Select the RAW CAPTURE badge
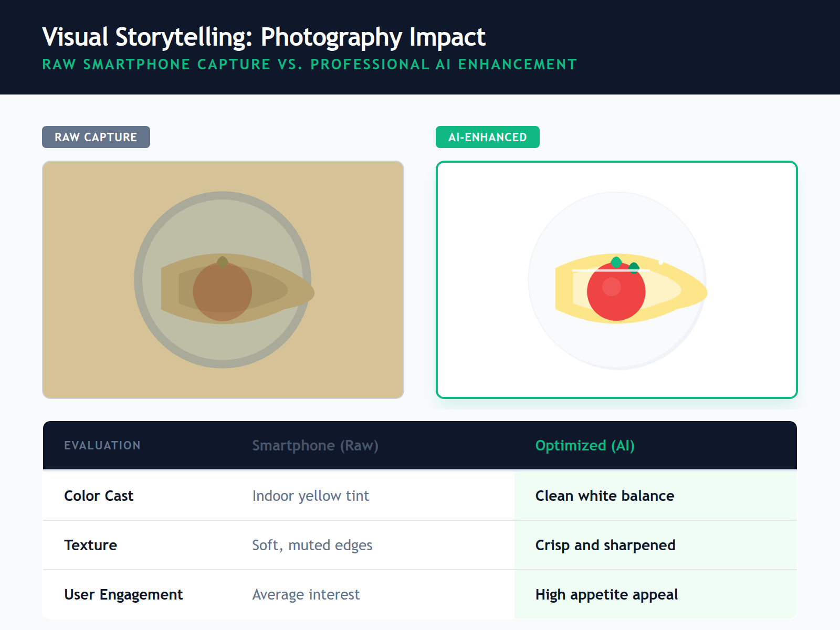 [x=96, y=137]
